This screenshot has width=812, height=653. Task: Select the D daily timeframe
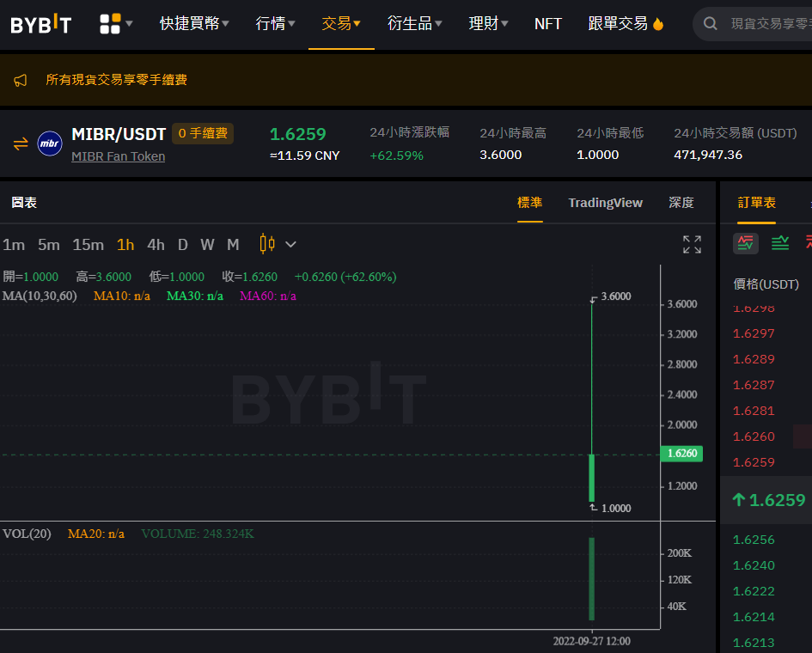pos(183,244)
